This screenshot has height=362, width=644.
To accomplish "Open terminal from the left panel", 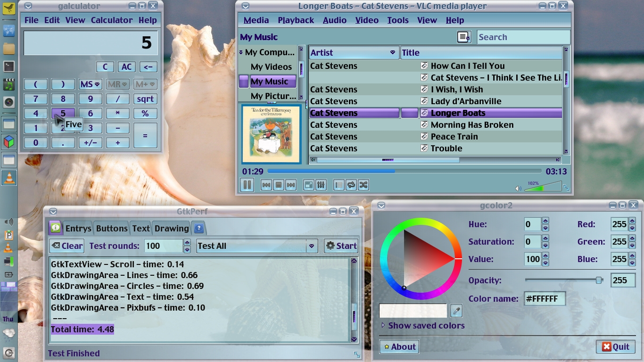I will point(9,66).
